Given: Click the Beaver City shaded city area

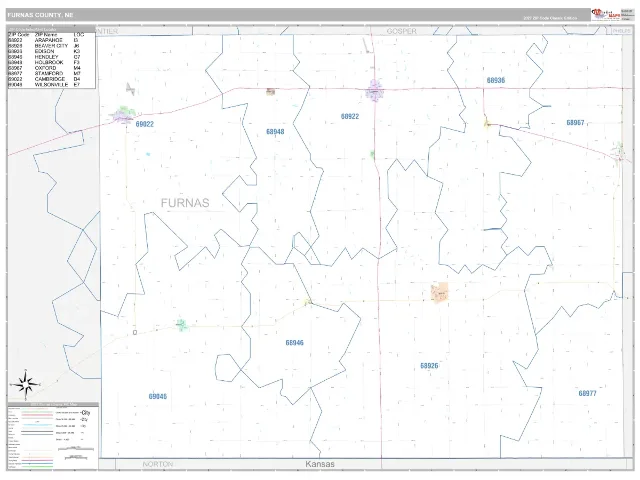Looking at the screenshot, I should (x=440, y=293).
